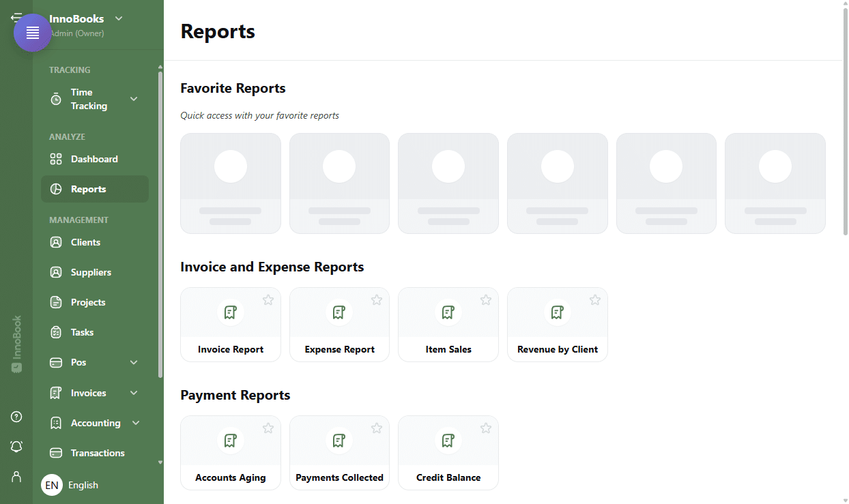Click the Dashboard grid icon
This screenshot has width=849, height=504.
pyautogui.click(x=56, y=159)
